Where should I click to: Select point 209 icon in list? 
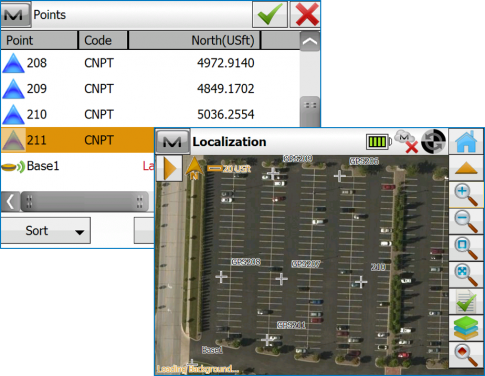click(13, 89)
